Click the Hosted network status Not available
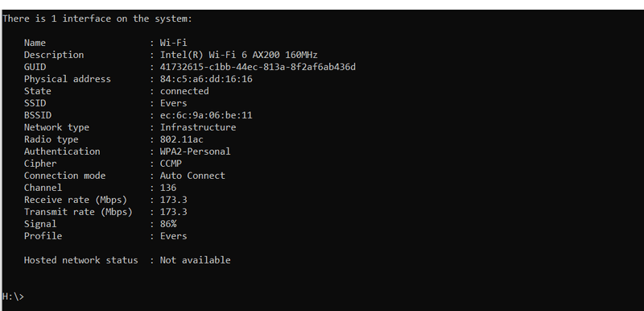The height and width of the screenshot is (311, 644). pyautogui.click(x=195, y=260)
